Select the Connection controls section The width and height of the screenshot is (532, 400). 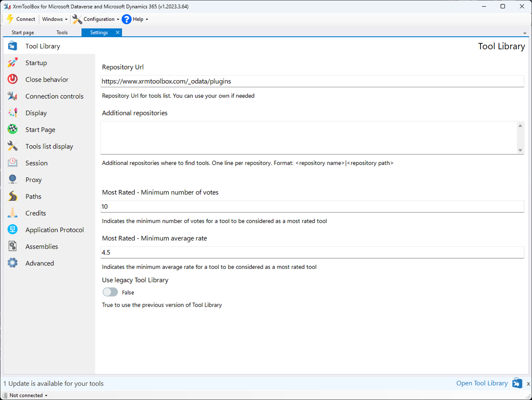49,96
